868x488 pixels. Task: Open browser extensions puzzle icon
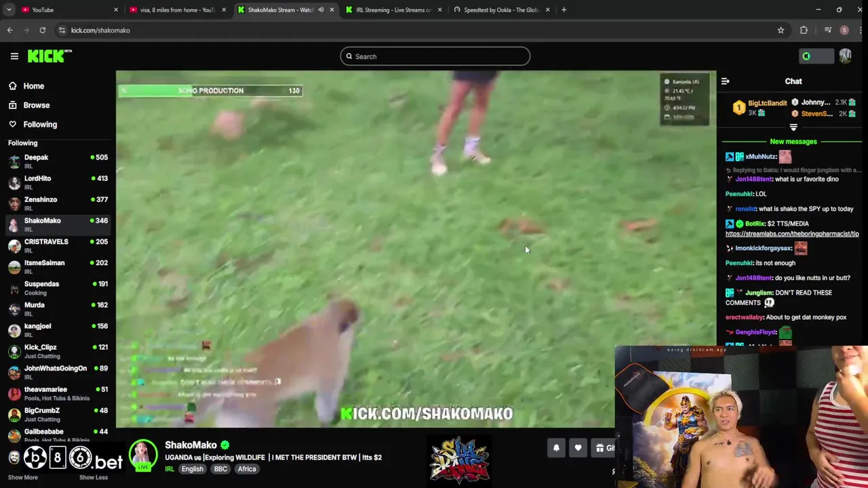tap(804, 30)
